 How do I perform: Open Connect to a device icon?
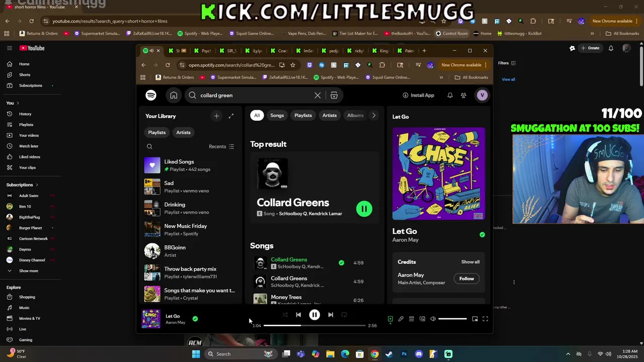click(422, 319)
